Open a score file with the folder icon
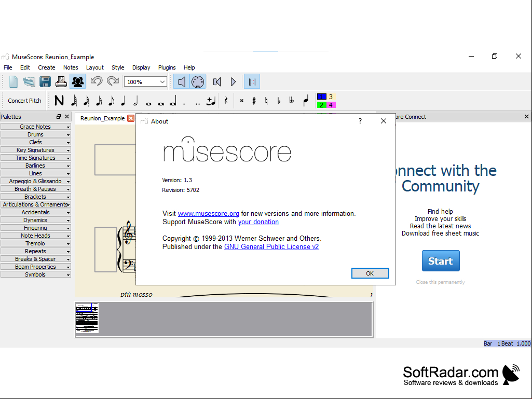Viewport: 532px width, 399px height. point(29,82)
